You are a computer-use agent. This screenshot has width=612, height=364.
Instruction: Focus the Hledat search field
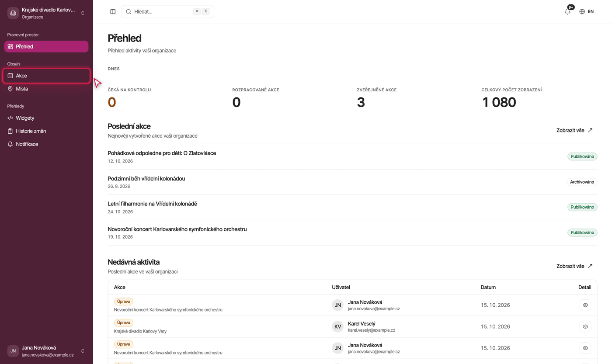point(167,12)
